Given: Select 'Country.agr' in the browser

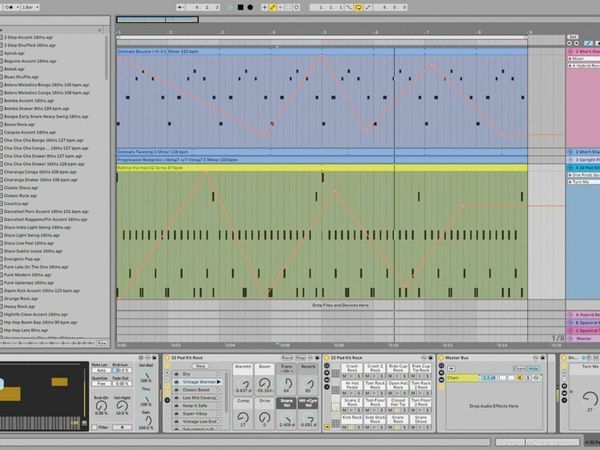Looking at the screenshot, I should [x=16, y=204].
